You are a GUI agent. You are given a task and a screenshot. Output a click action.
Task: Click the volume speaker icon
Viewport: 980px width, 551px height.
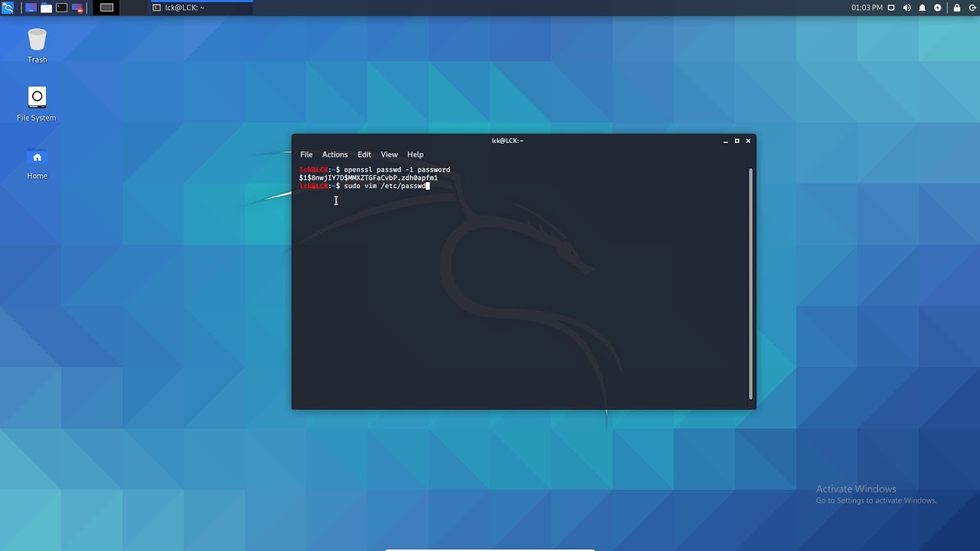(x=907, y=8)
